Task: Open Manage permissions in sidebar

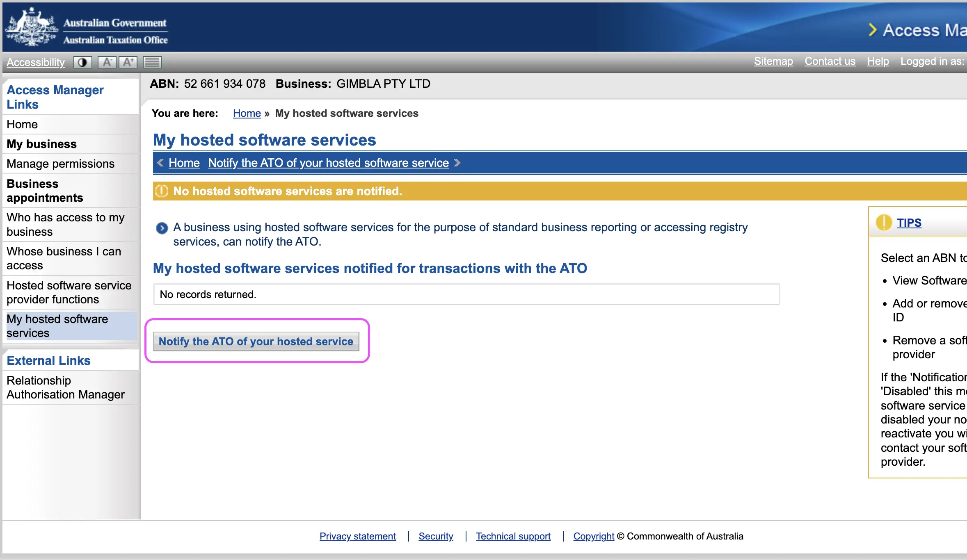Action: pyautogui.click(x=60, y=164)
